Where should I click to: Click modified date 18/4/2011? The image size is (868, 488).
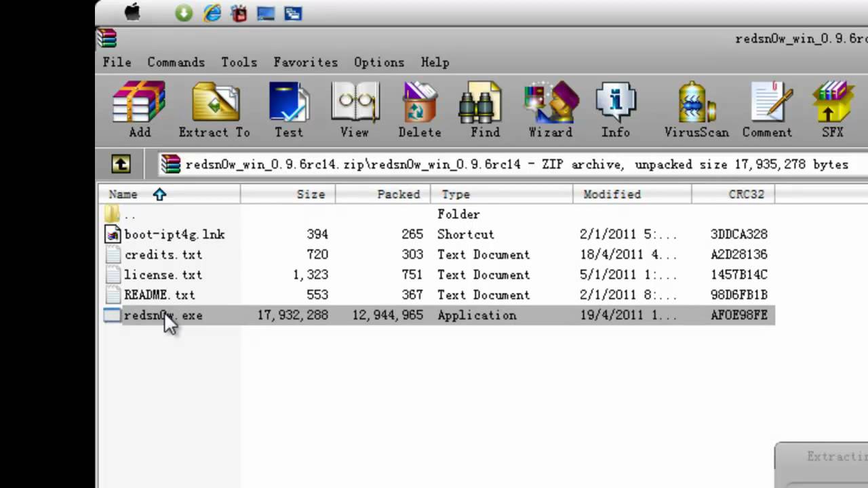(629, 255)
